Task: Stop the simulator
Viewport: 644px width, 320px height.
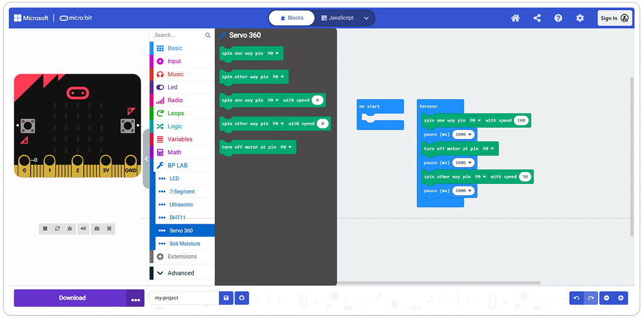Action: pos(45,229)
